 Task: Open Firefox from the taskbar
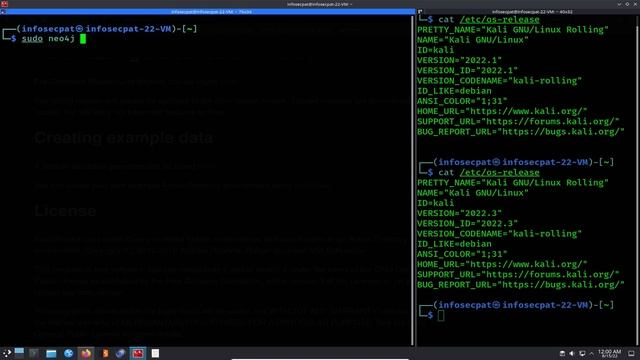click(86, 353)
